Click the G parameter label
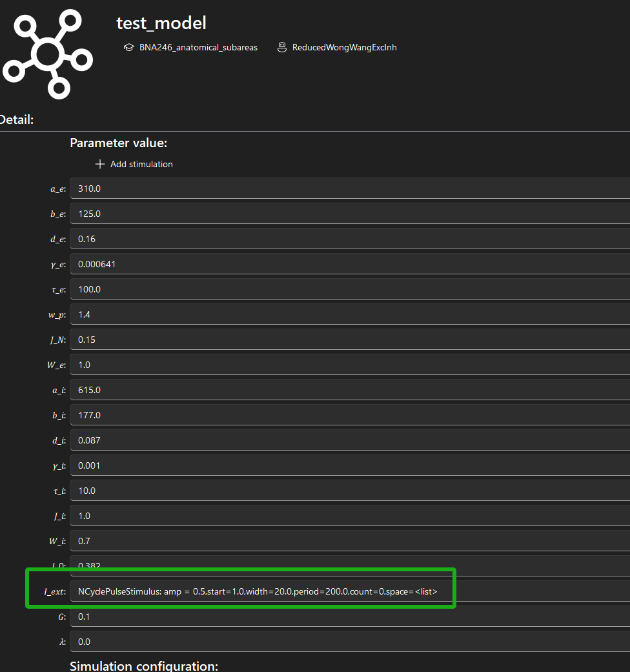This screenshot has width=630, height=672. (x=62, y=616)
